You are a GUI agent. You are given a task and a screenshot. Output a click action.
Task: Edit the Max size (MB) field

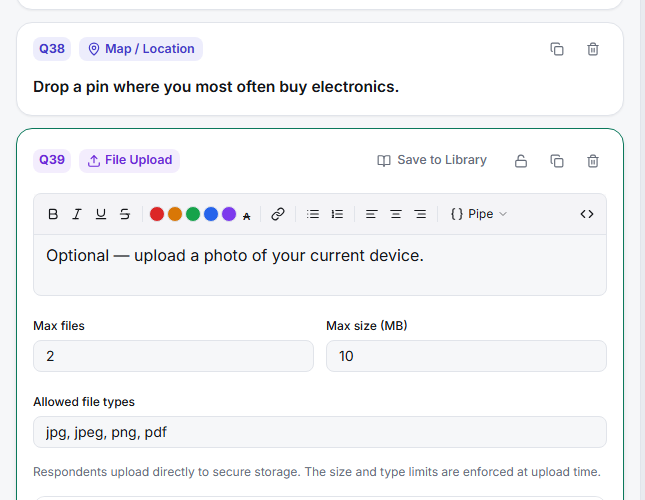pyautogui.click(x=466, y=356)
